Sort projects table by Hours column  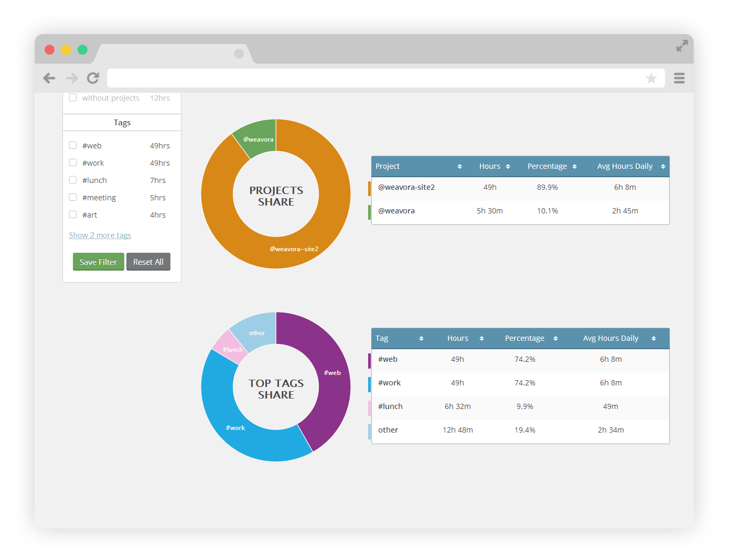pyautogui.click(x=494, y=166)
